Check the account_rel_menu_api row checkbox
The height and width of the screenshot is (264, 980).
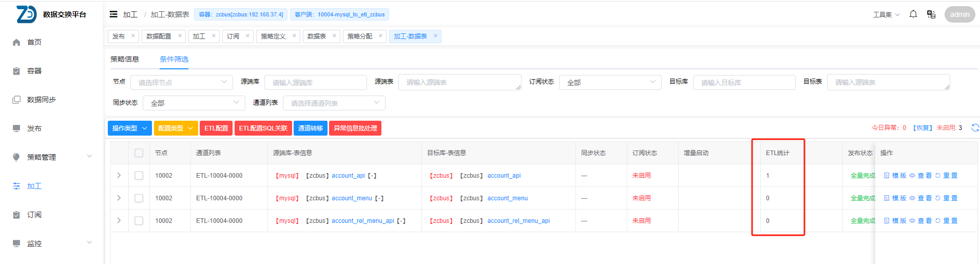pyautogui.click(x=139, y=221)
